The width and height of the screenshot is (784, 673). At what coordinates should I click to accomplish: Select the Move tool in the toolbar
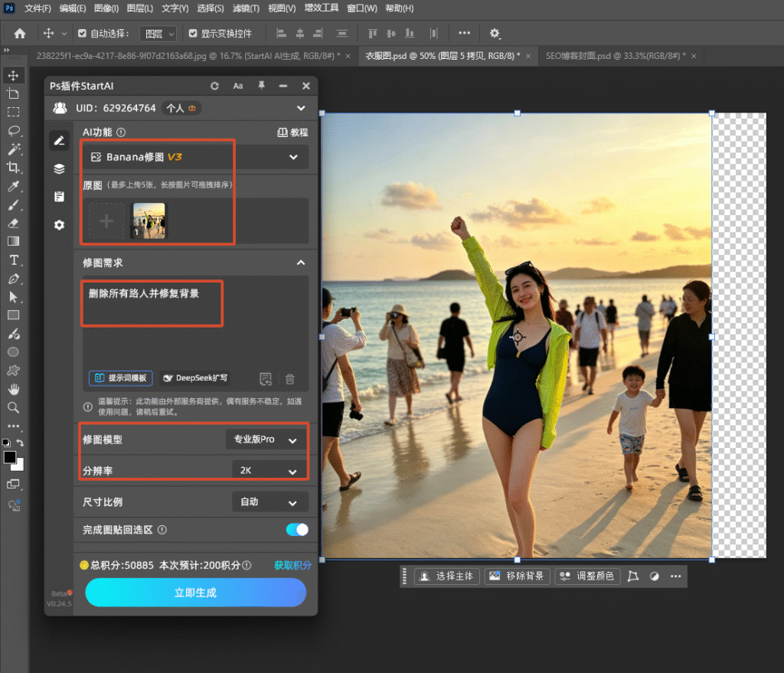[x=14, y=76]
